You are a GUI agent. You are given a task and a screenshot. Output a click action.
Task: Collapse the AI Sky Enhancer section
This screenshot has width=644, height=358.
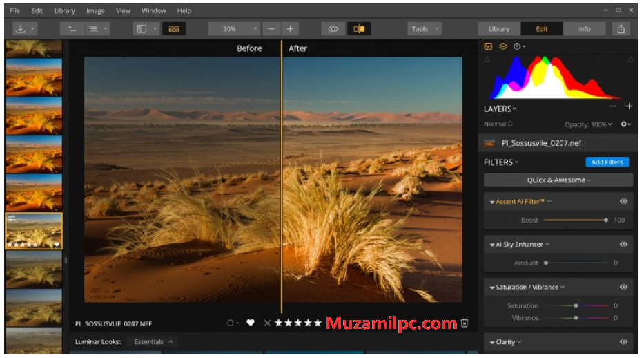(x=492, y=245)
